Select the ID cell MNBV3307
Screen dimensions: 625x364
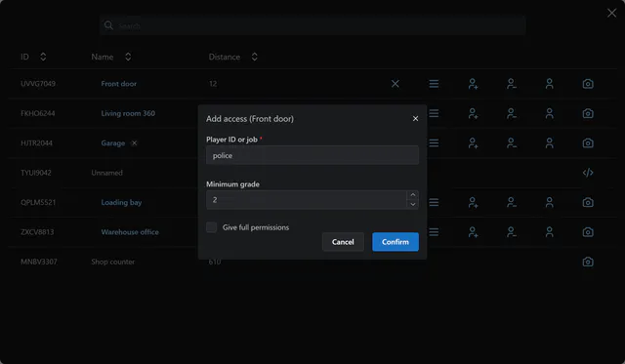pyautogui.click(x=39, y=262)
